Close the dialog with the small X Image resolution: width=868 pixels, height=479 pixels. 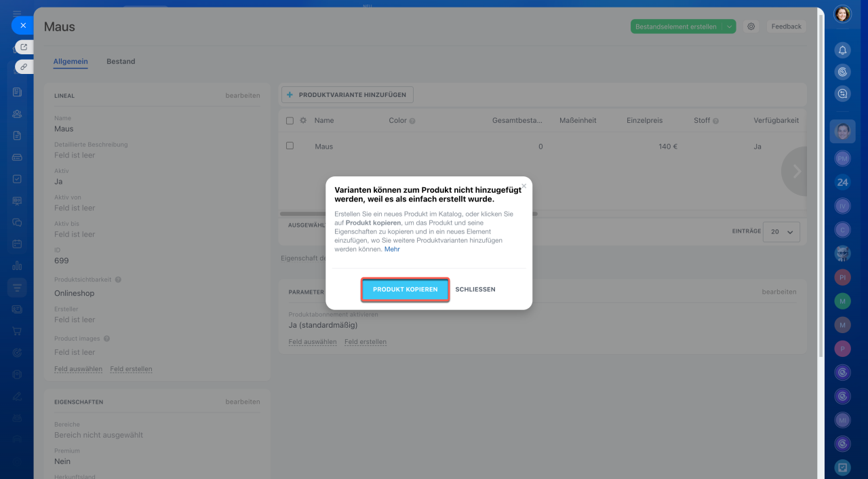(x=524, y=186)
